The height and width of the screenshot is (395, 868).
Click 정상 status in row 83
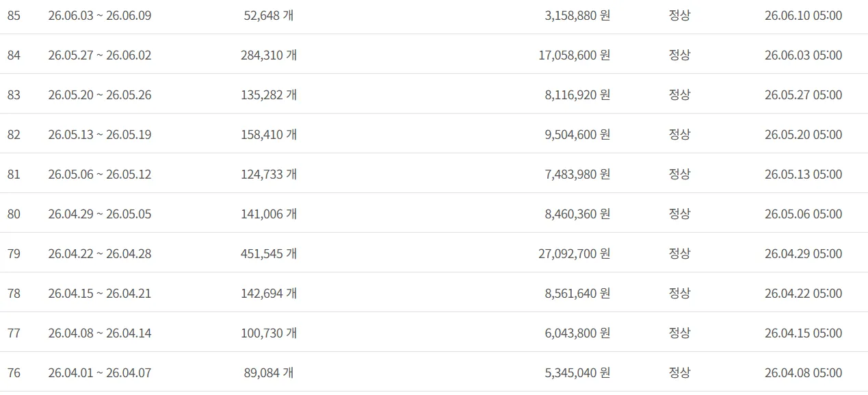click(679, 94)
